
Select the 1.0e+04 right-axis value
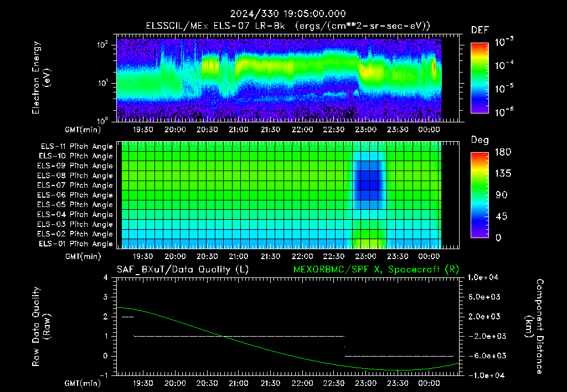click(483, 277)
